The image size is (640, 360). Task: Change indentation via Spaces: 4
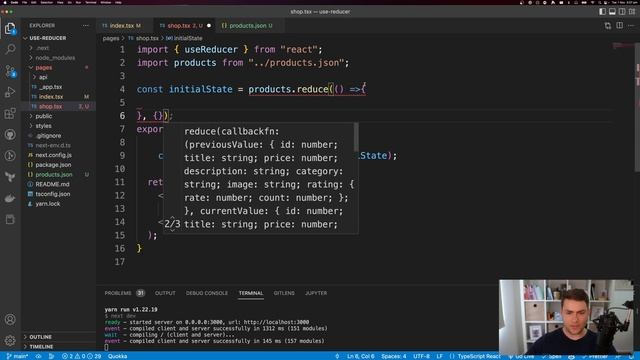[x=394, y=356]
